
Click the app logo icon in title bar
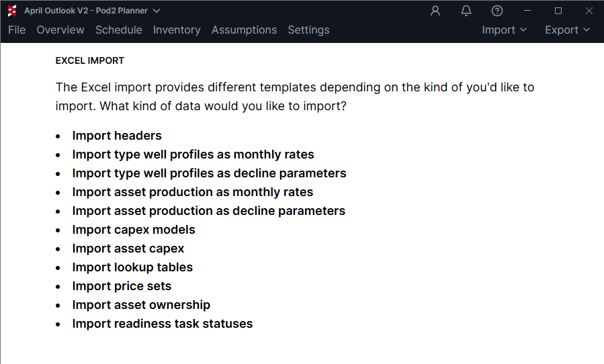(x=12, y=11)
